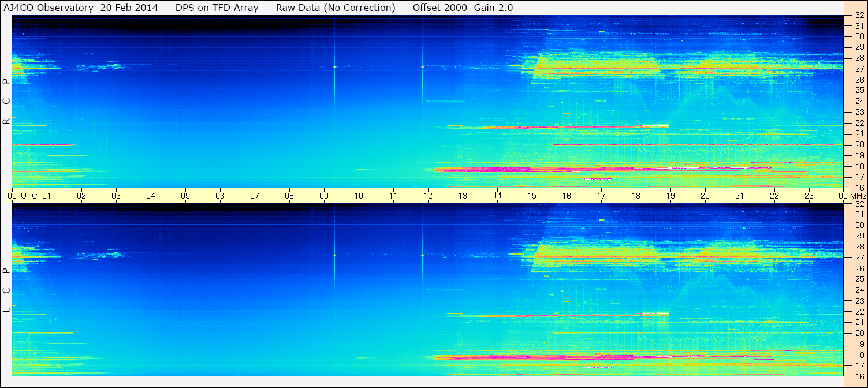Click the 30 frequency label in RCP panel
Image resolution: width=868 pixels, height=388 pixels.
click(x=859, y=36)
